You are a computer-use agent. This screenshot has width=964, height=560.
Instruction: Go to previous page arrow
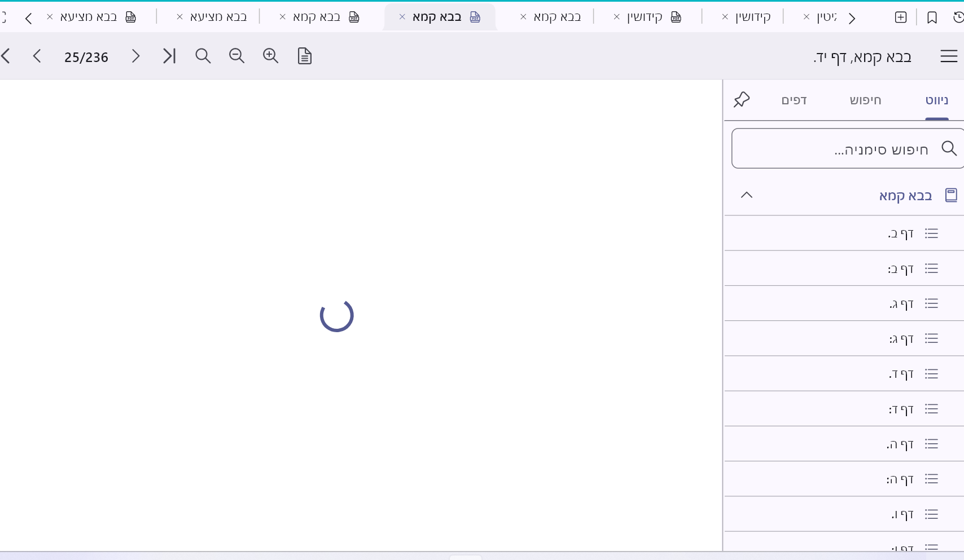tap(37, 56)
